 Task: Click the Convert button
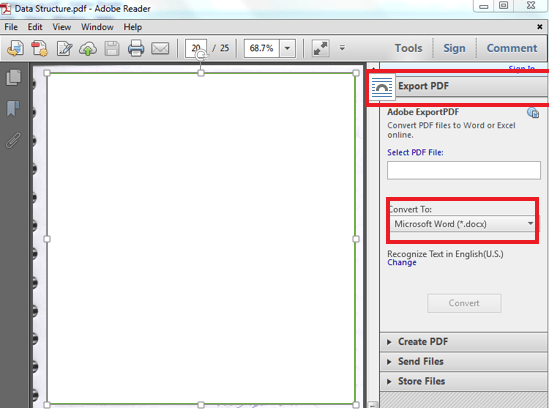pos(464,303)
